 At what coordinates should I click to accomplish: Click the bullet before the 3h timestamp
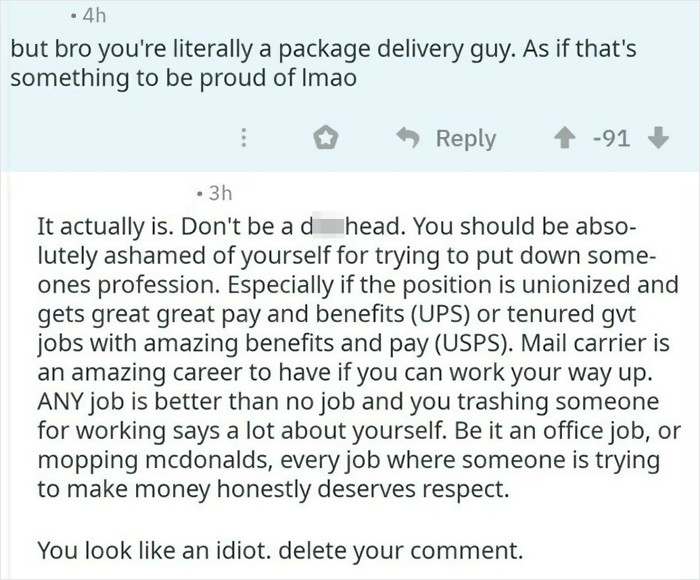point(201,192)
